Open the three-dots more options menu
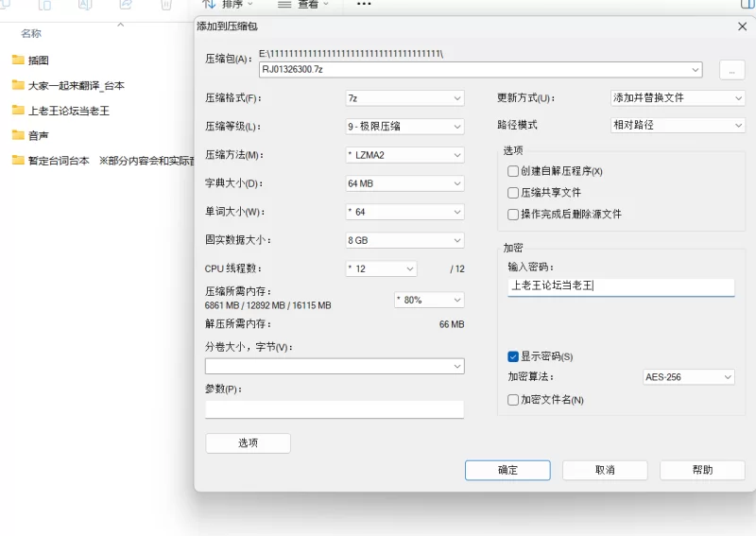This screenshot has width=756, height=536. click(x=364, y=5)
